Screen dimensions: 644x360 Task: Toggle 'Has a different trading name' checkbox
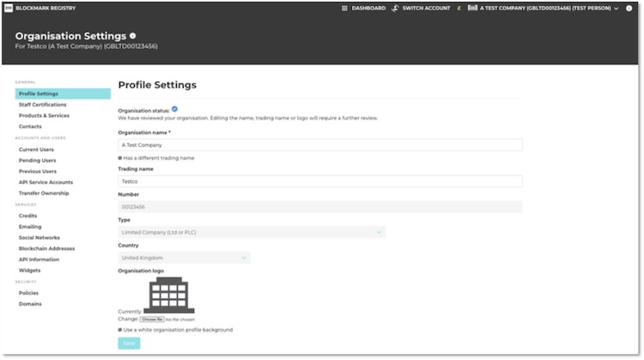(x=120, y=158)
